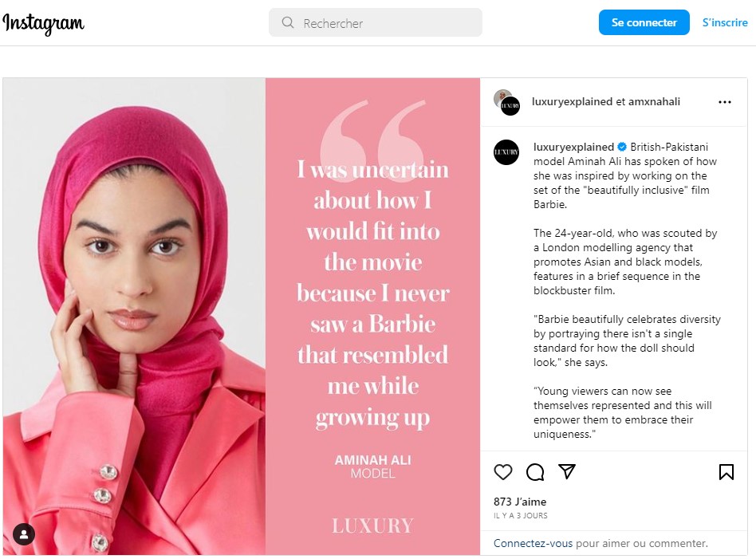Open the three-dot post options menu

coord(725,102)
